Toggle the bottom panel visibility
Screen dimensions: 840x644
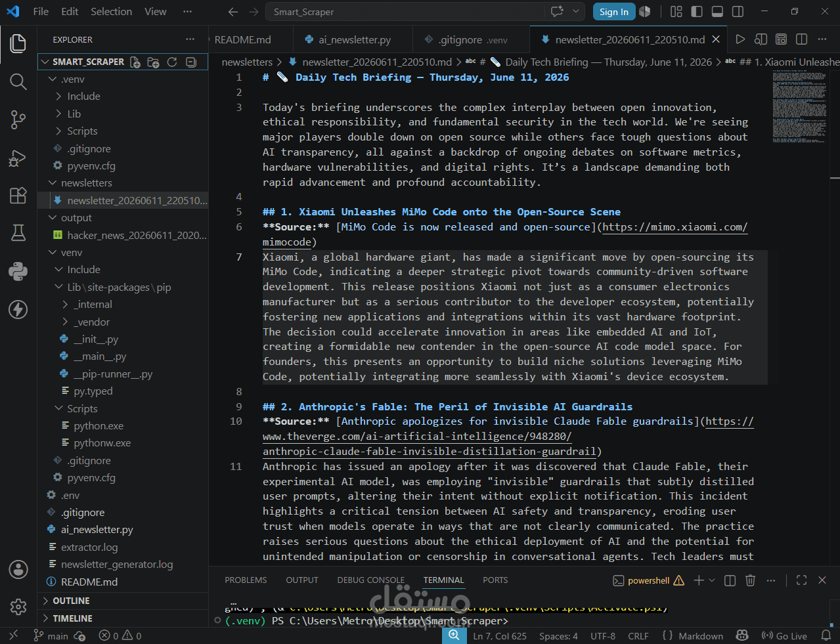717,11
